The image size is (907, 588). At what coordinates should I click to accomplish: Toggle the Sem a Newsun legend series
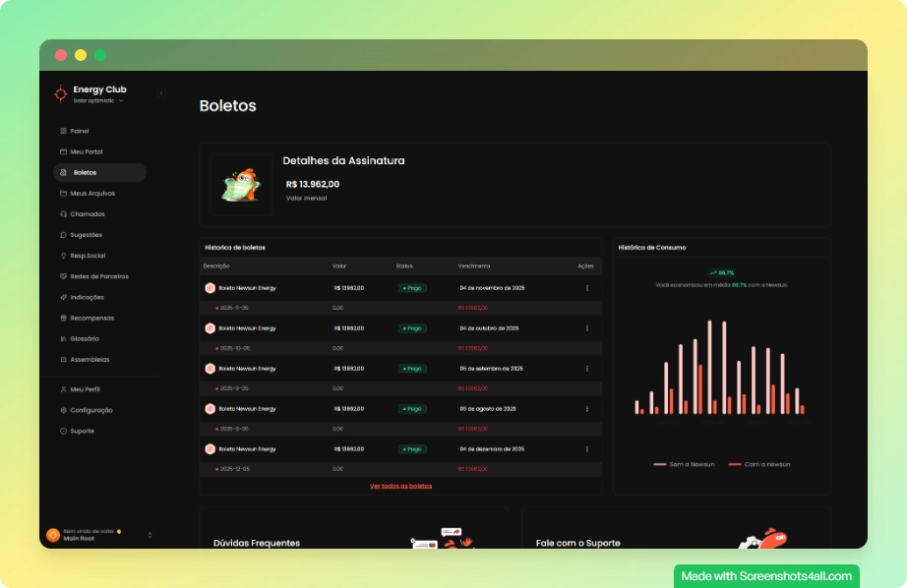[x=684, y=464]
